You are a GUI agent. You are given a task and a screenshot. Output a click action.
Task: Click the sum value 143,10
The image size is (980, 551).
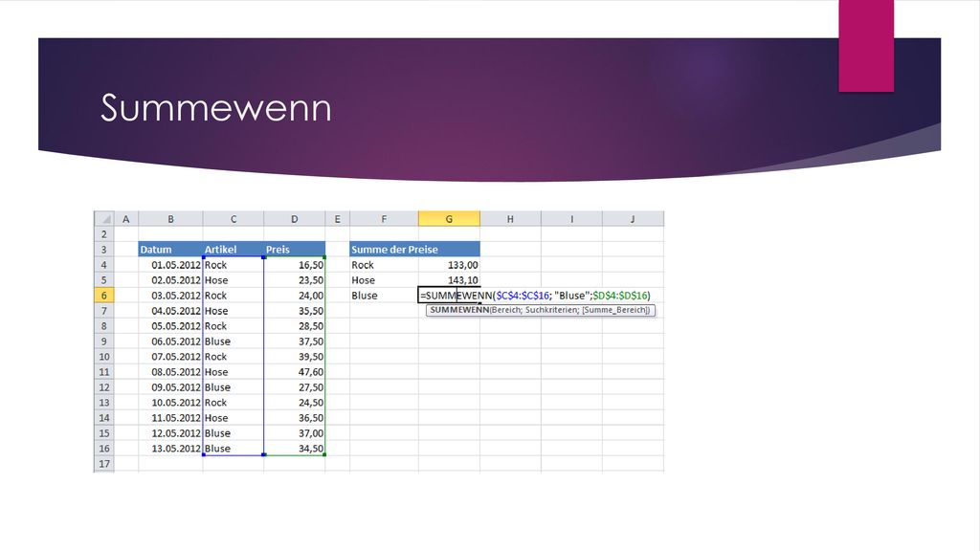pyautogui.click(x=450, y=280)
